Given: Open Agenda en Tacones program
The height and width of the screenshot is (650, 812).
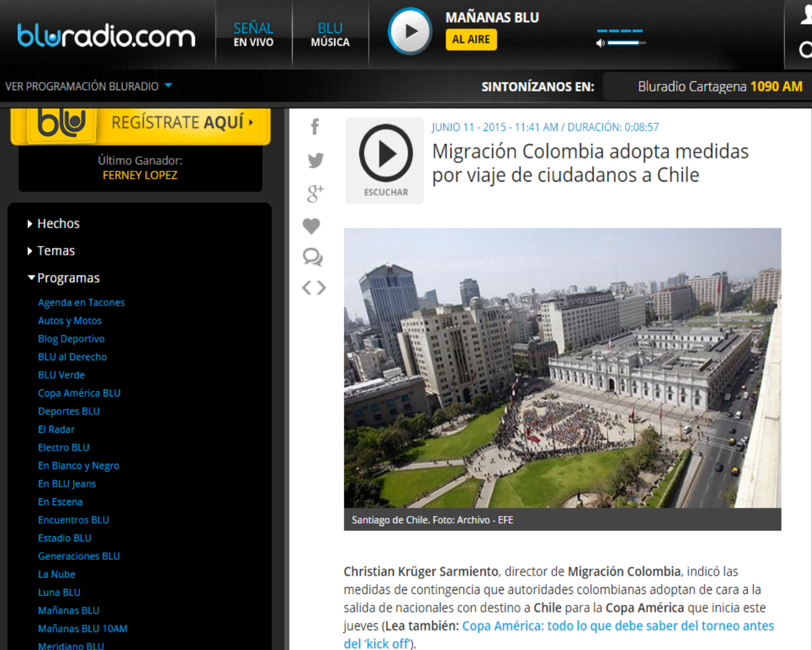Looking at the screenshot, I should [x=81, y=302].
